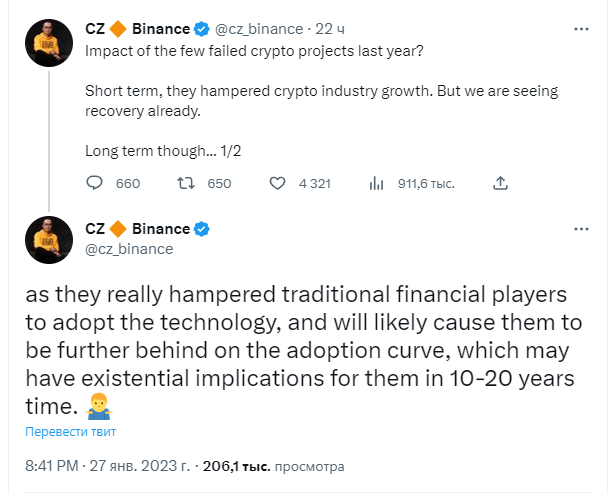Click CZ avatar in second tweet
Viewport: 609px width, 493px height.
[x=47, y=240]
